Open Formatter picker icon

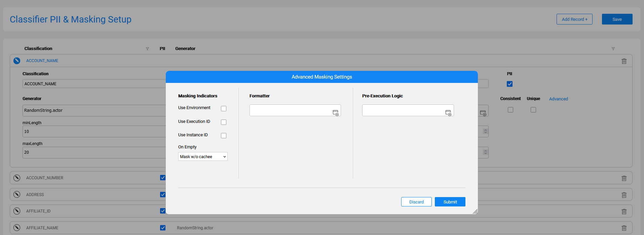click(336, 113)
